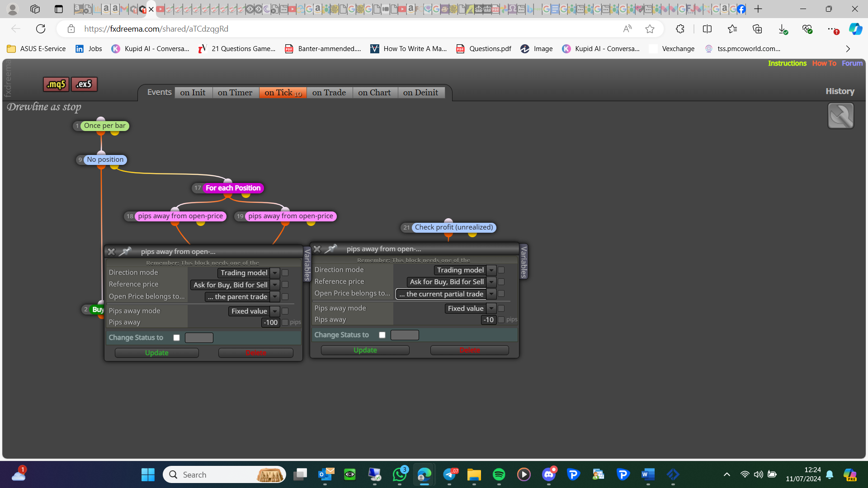The height and width of the screenshot is (488, 868).
Task: Add this page to favorites
Action: 650,29
